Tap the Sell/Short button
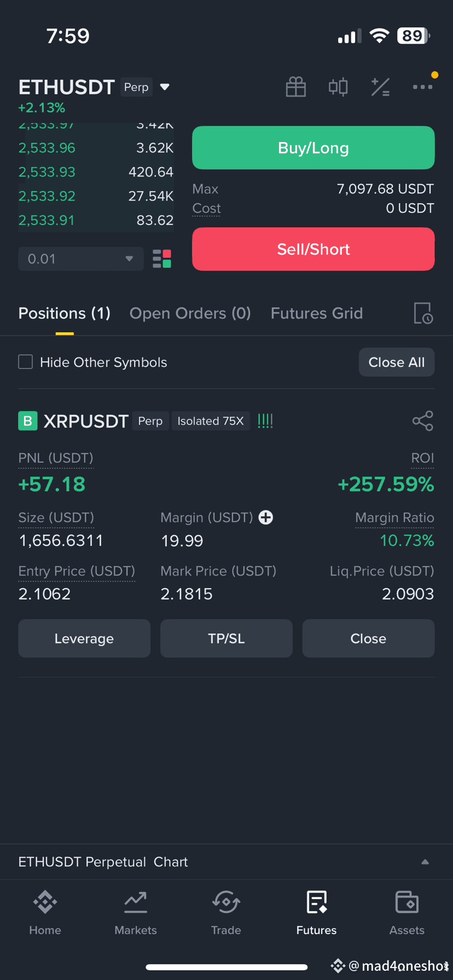 tap(313, 249)
